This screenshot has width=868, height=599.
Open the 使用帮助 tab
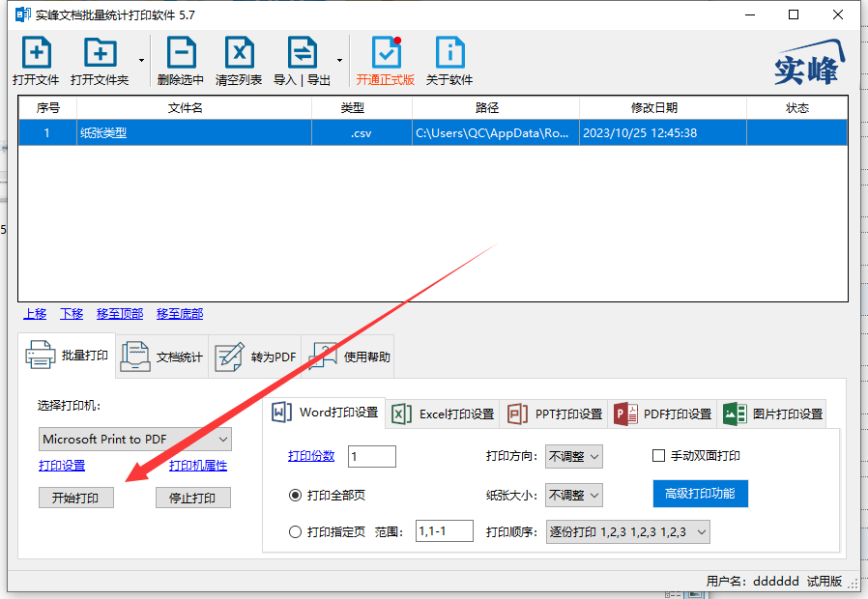(348, 357)
